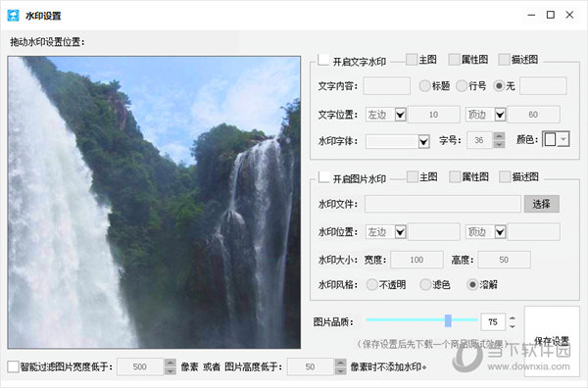Screen dimensions: 588x388
Task: Select the 标题 radio option
Action: point(424,86)
